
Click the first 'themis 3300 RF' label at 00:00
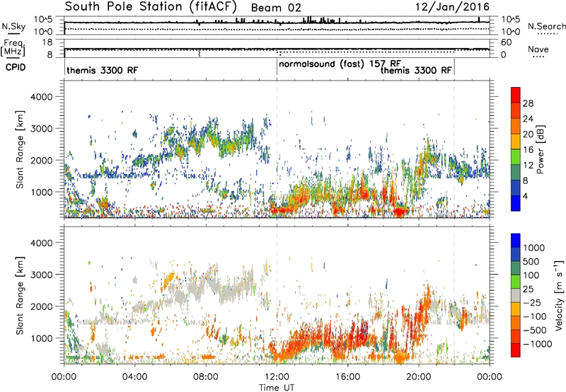pyautogui.click(x=102, y=70)
